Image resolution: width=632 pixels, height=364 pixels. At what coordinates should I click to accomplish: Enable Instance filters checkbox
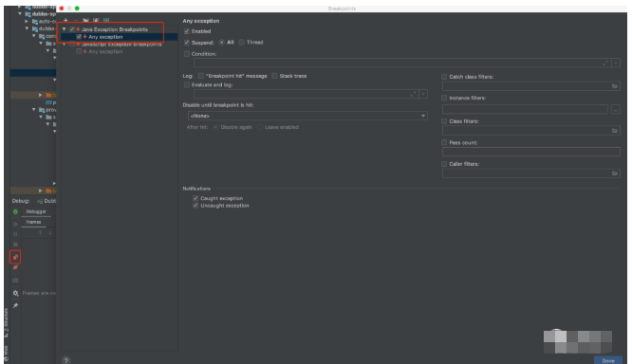(444, 98)
